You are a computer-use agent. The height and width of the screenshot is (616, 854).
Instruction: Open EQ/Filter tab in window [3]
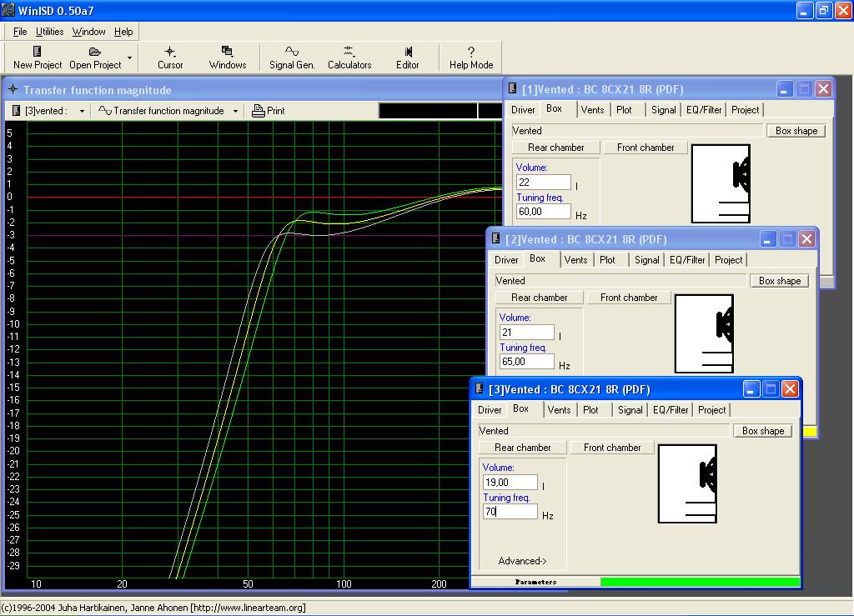tap(671, 410)
